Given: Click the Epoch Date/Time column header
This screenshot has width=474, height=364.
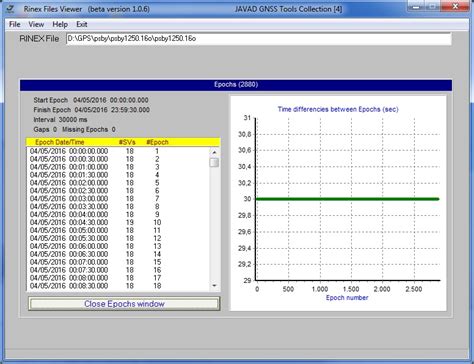Looking at the screenshot, I should tap(60, 142).
